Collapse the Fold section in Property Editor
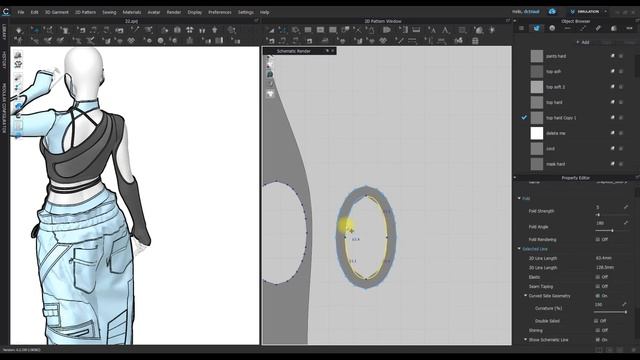The image size is (640, 360). [519, 198]
